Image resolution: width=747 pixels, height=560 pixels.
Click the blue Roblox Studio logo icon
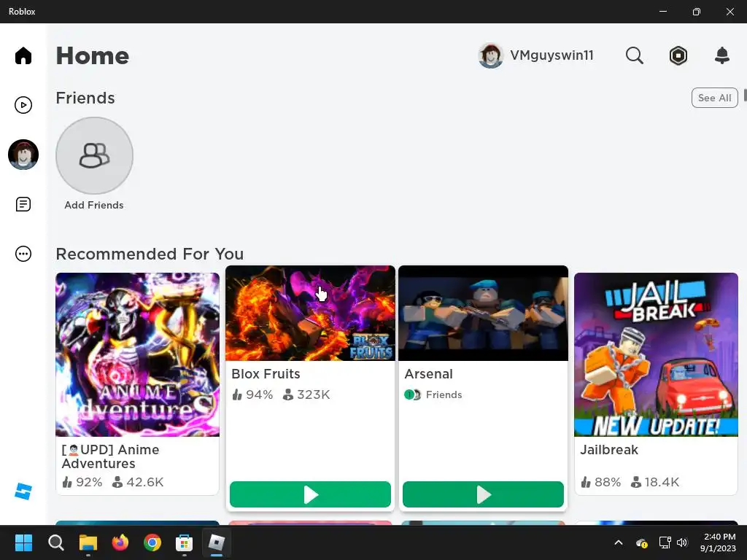(23, 491)
